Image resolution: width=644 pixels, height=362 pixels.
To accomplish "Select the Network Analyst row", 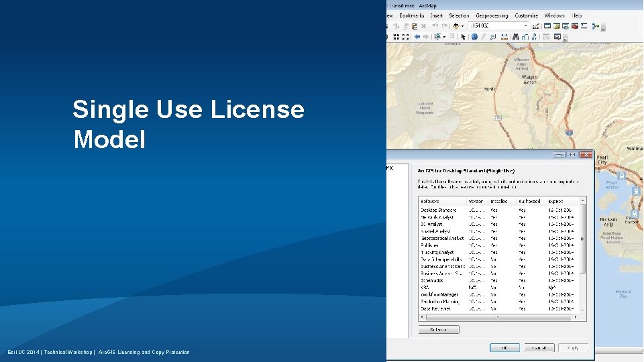I will (498, 217).
